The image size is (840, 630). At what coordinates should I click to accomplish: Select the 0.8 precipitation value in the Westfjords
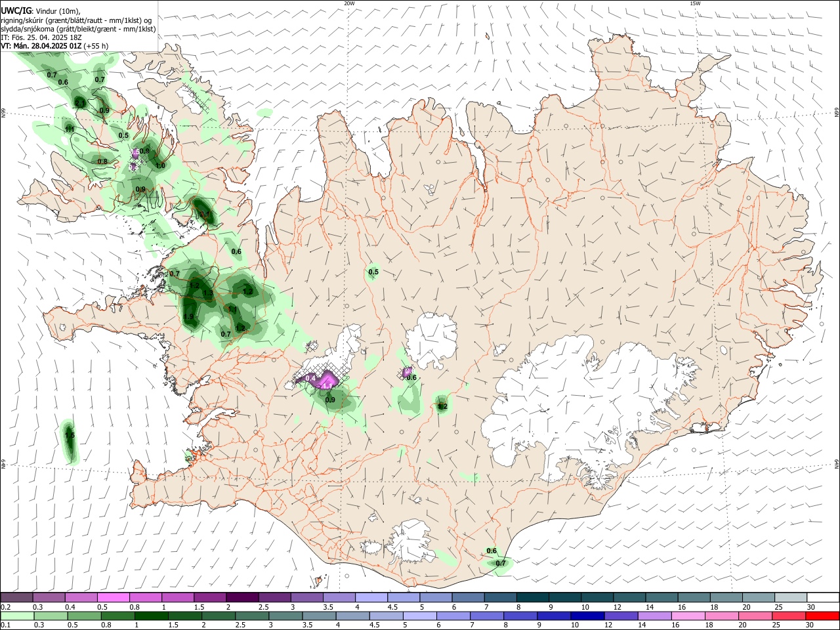coord(102,161)
